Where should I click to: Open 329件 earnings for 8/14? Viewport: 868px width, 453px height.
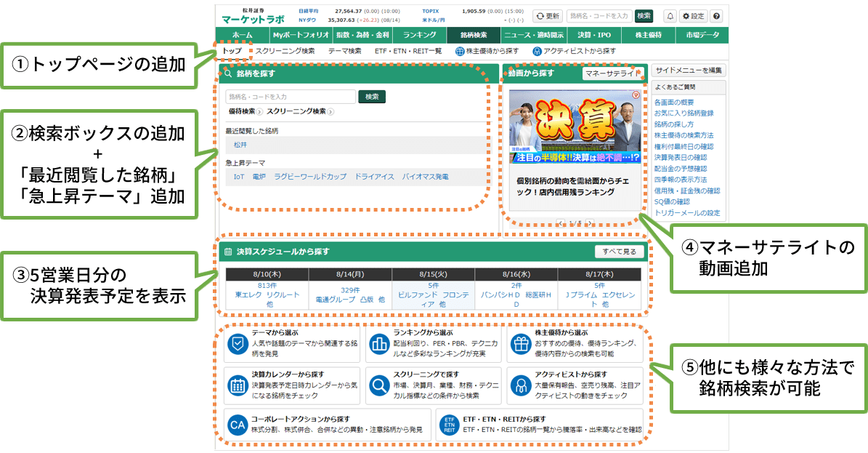pos(350,290)
